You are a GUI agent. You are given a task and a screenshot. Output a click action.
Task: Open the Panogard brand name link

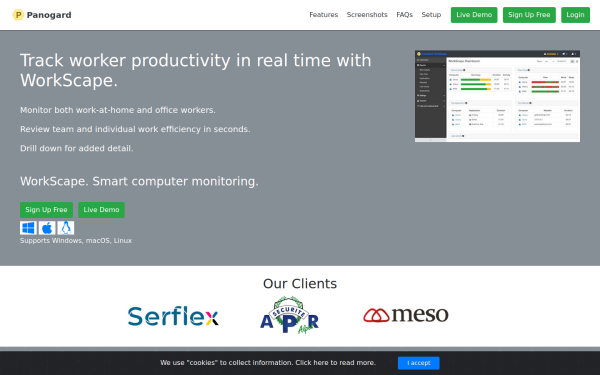[x=49, y=15]
